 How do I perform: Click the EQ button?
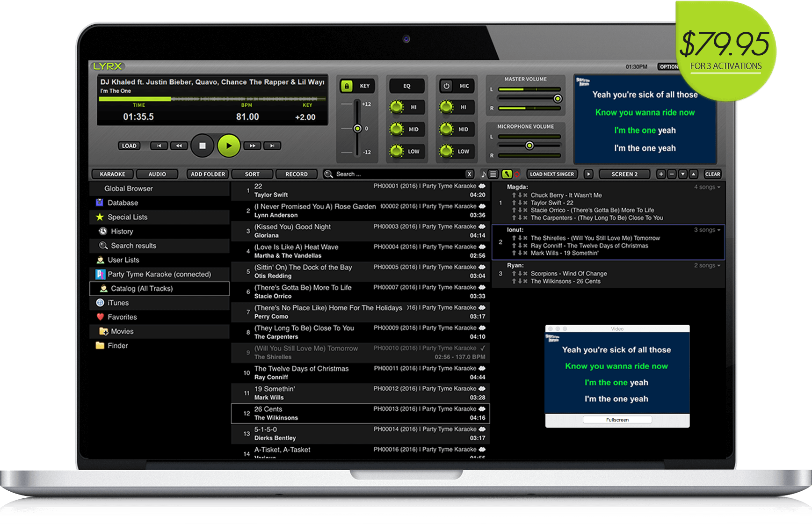click(x=407, y=86)
